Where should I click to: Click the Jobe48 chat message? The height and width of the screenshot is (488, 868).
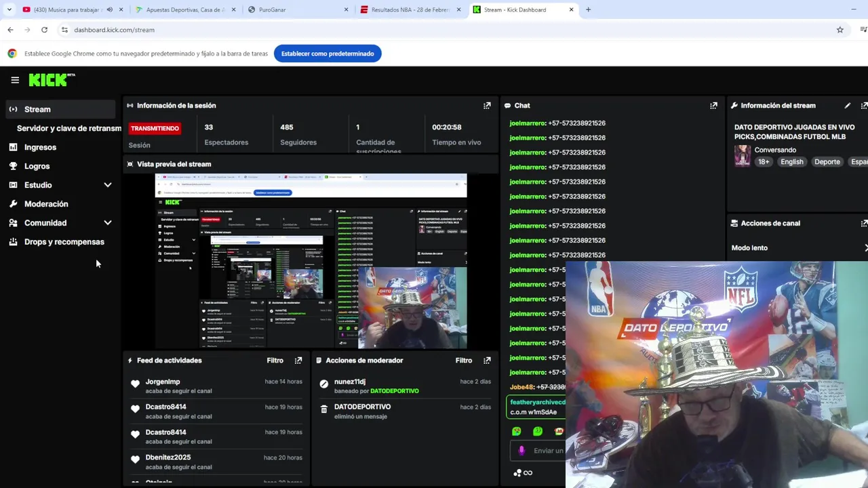537,387
